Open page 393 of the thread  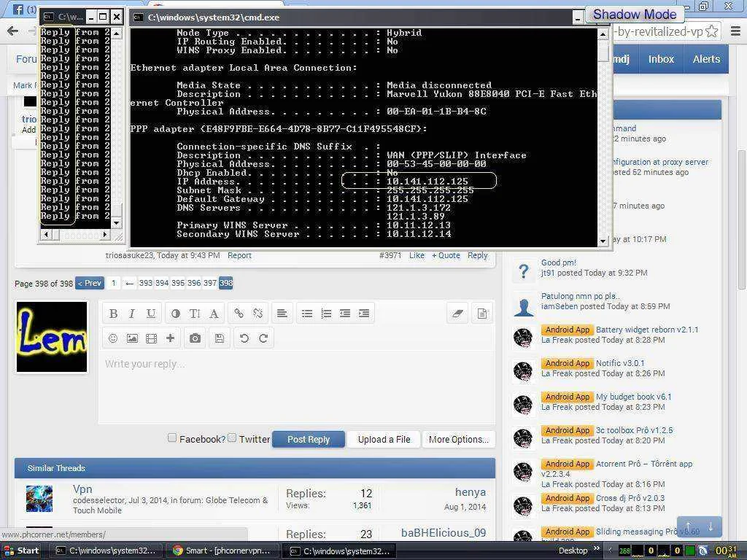click(145, 284)
